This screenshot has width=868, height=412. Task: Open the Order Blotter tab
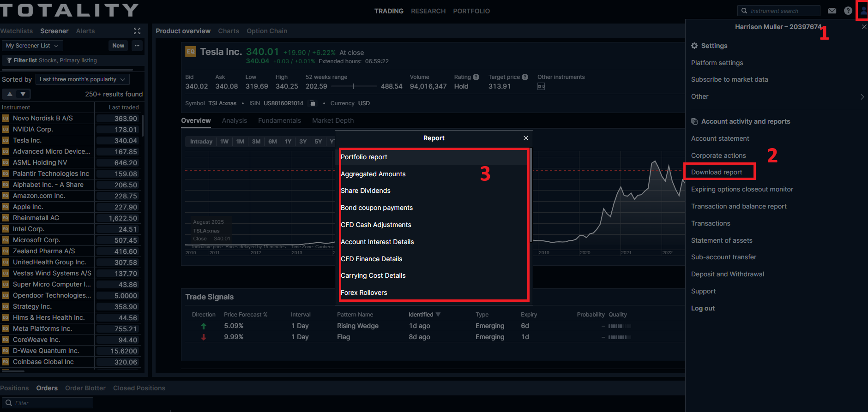tap(85, 388)
